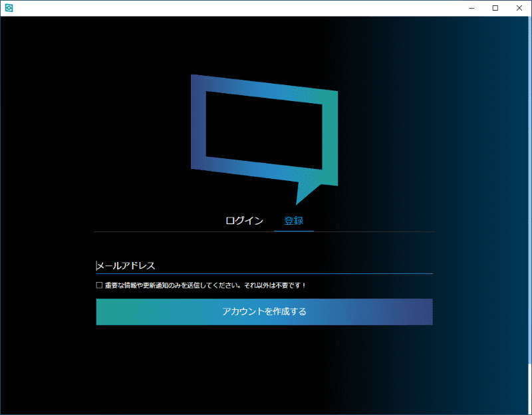Minimize the application window
The height and width of the screenshot is (415, 532).
point(471,8)
